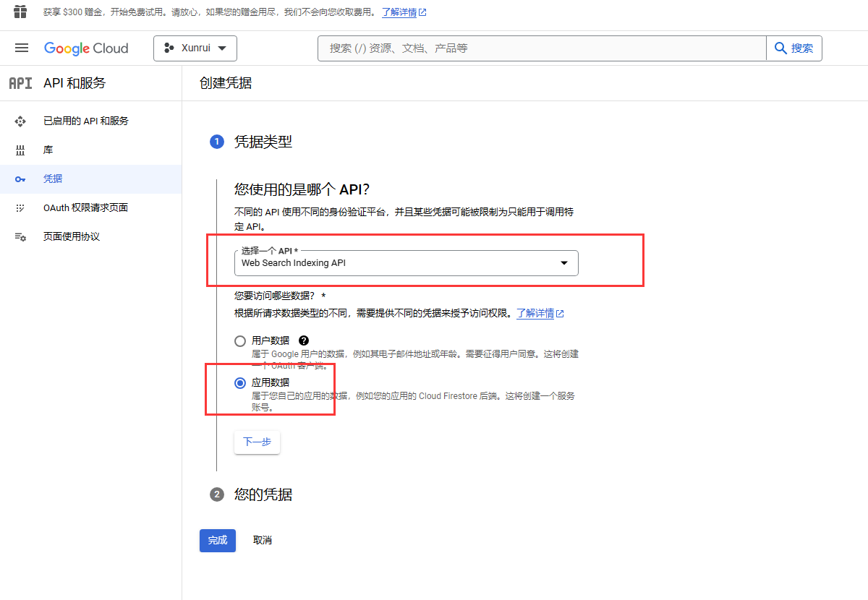This screenshot has height=600, width=868.
Task: Click the search input for 资源、文档、产品等
Action: [542, 48]
